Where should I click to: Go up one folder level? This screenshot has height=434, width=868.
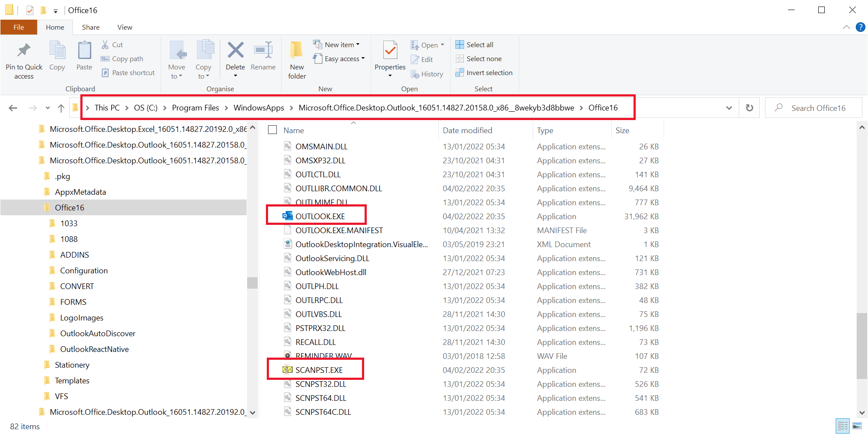(61, 108)
